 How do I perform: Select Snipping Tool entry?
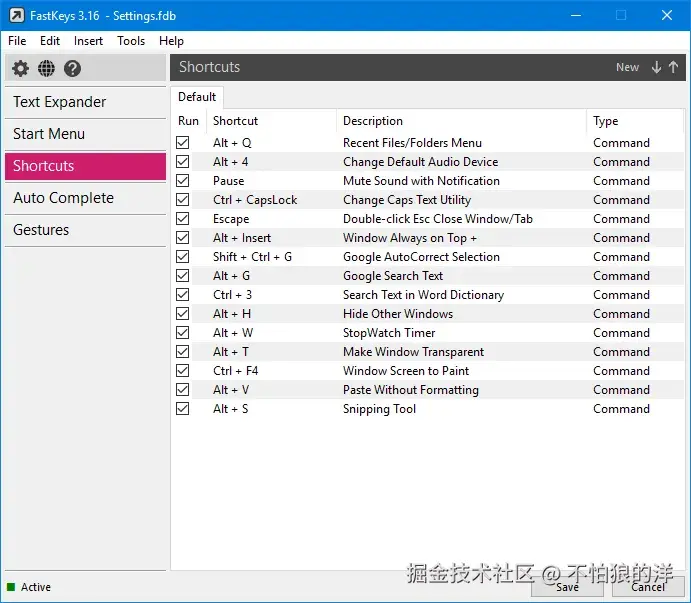tap(379, 409)
